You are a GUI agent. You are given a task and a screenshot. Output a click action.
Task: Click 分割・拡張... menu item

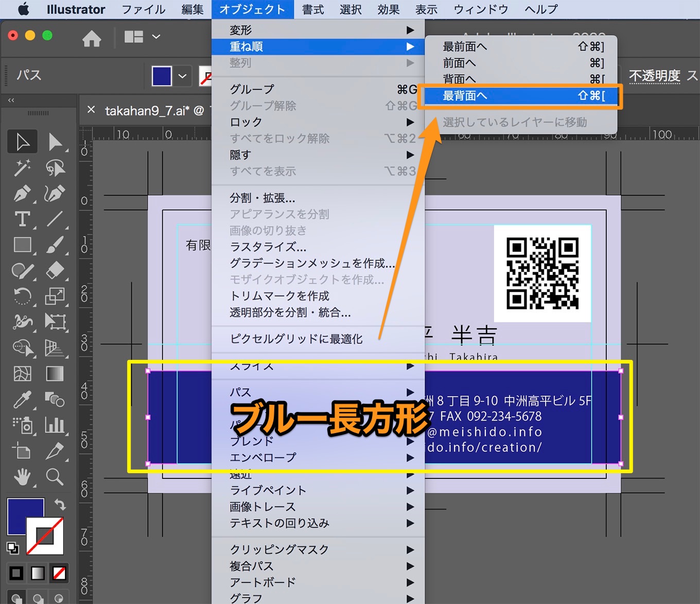click(x=318, y=198)
